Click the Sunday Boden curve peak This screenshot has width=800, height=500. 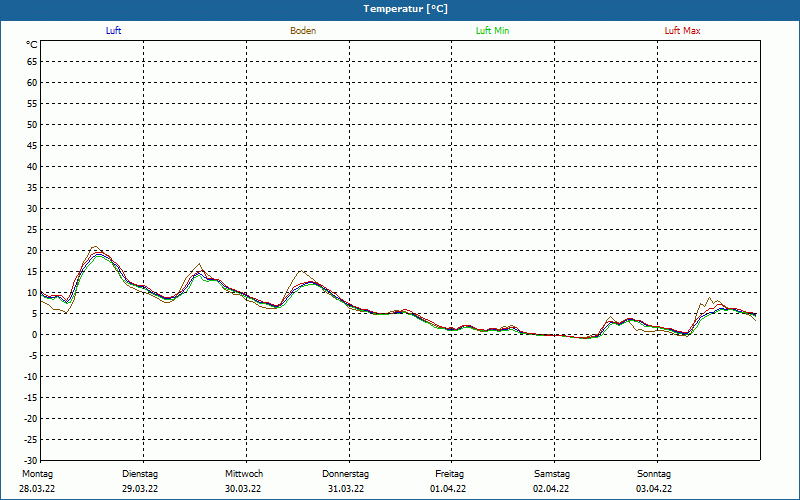coord(709,298)
